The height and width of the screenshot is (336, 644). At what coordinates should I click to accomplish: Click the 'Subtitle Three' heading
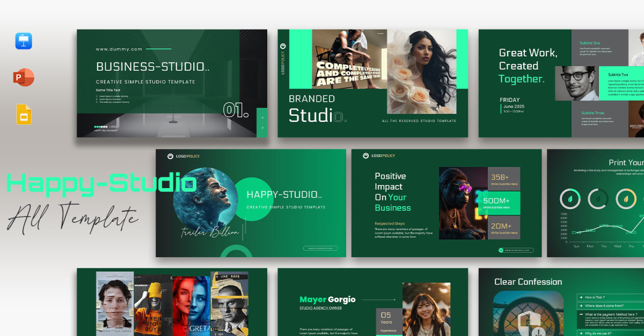592,113
